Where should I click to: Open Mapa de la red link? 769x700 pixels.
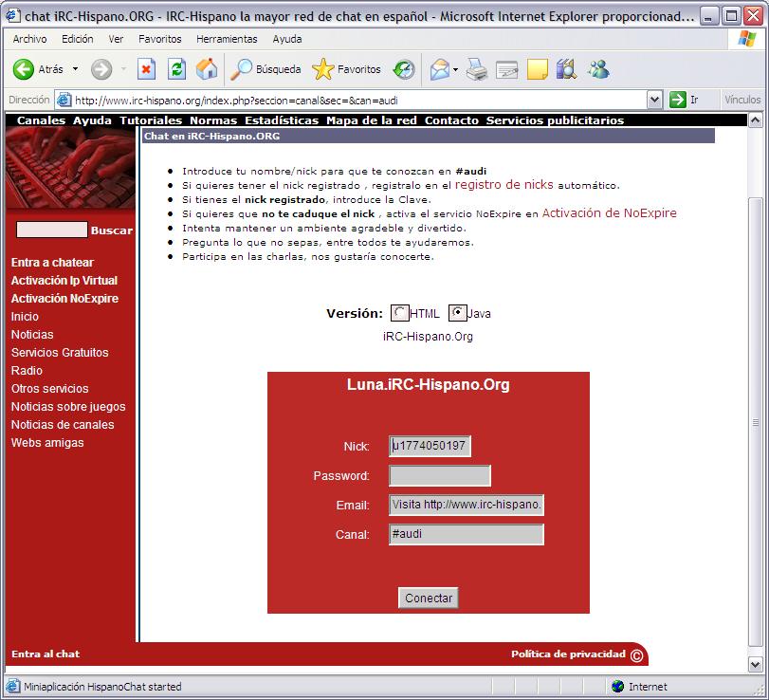pyautogui.click(x=372, y=120)
